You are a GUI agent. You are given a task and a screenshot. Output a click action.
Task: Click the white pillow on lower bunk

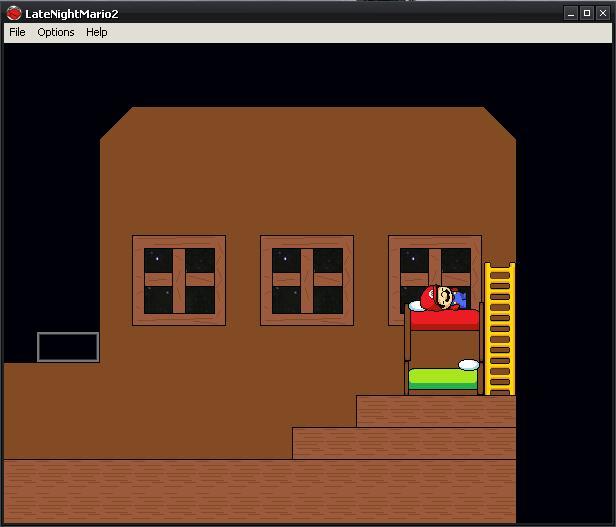tap(469, 365)
